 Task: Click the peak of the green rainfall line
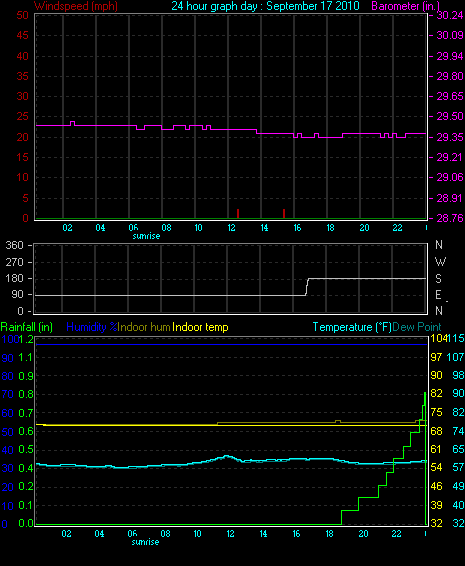(x=425, y=393)
